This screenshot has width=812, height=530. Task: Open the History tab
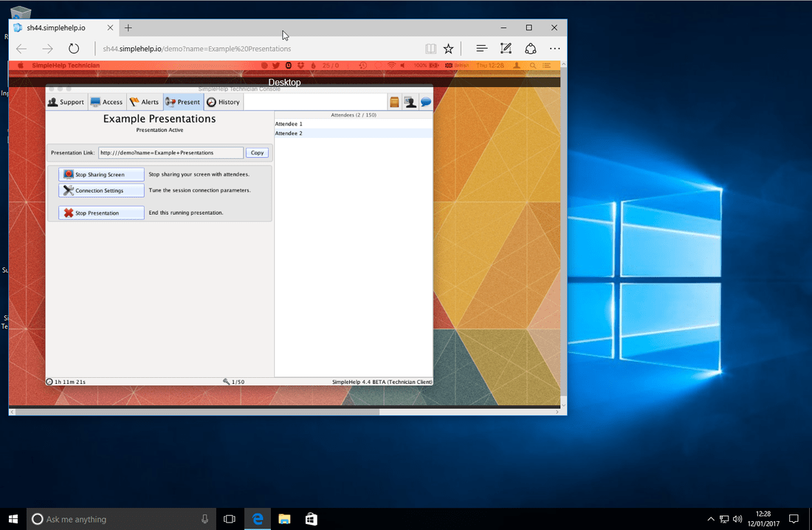[x=223, y=102]
